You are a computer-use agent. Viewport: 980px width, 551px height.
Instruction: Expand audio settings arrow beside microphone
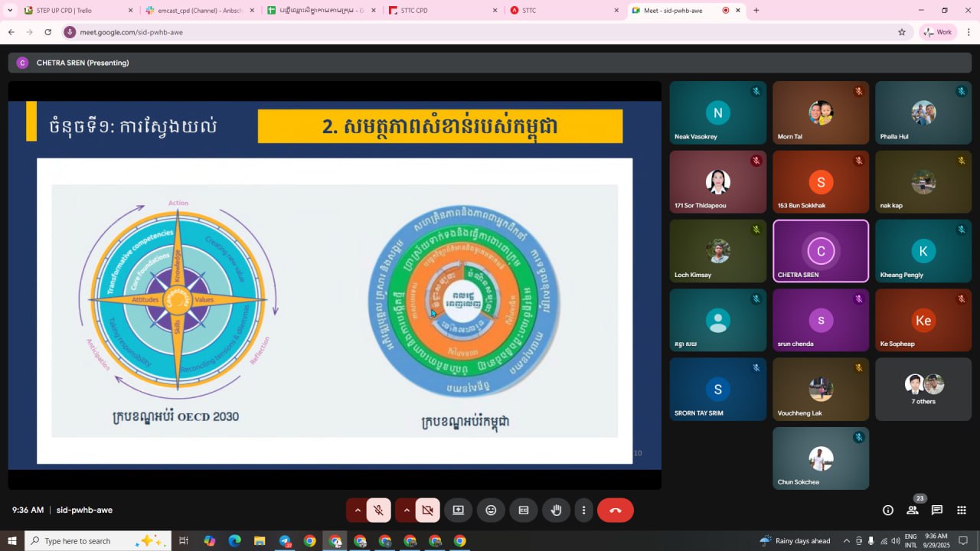click(x=357, y=510)
